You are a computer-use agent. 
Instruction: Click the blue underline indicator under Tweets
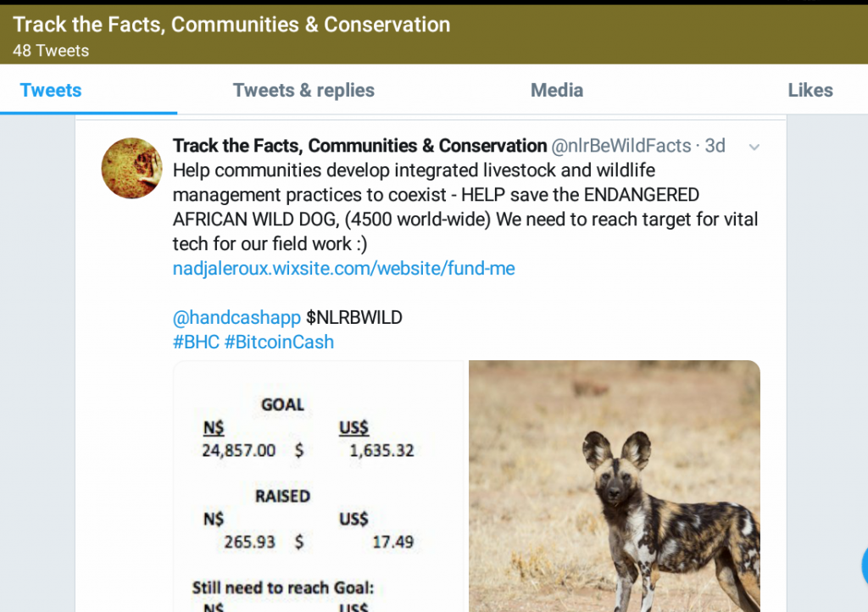pos(88,110)
